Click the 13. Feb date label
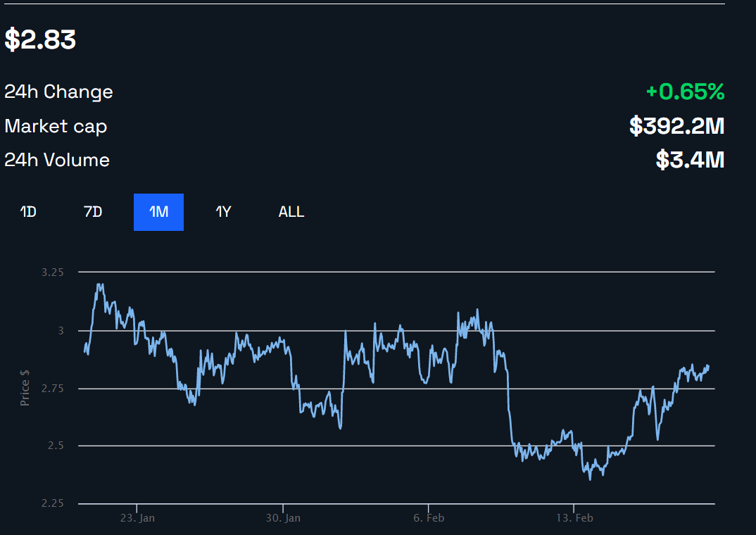 (574, 519)
